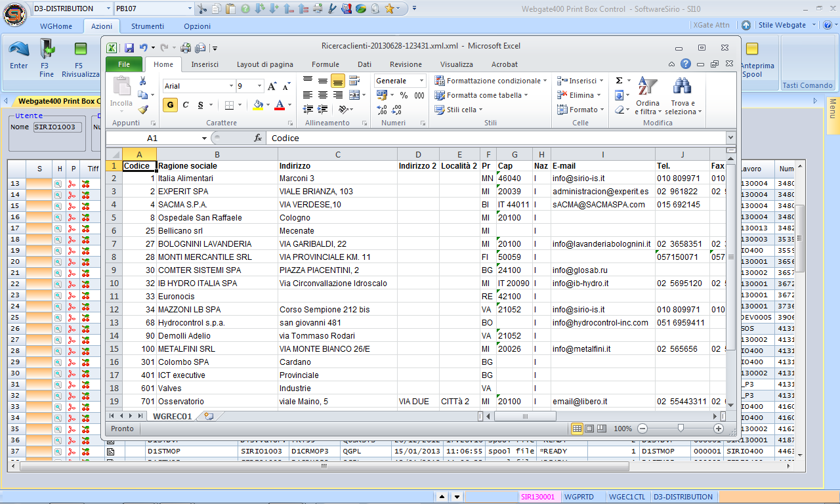The width and height of the screenshot is (840, 504).
Task: Open Ordina e filtra dropdown
Action: pyautogui.click(x=648, y=96)
